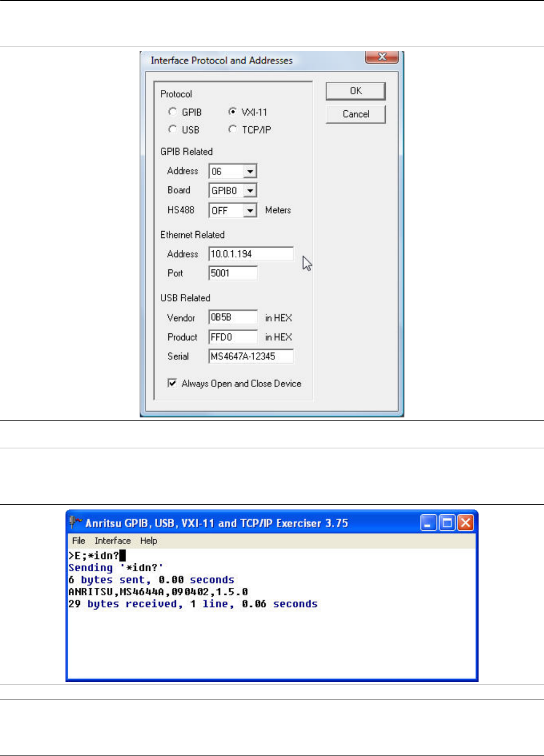
Task: Open the GPIB Address 06 dropdown
Action: 250,171
